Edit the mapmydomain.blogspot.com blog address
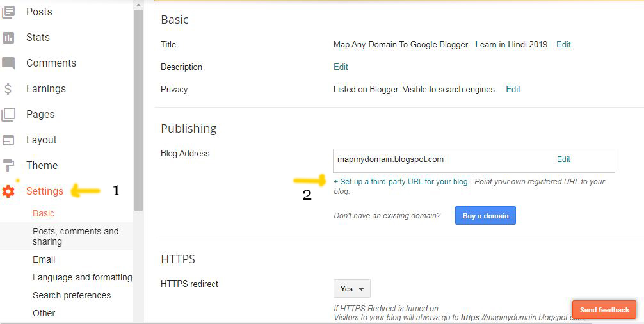Image resolution: width=644 pixels, height=324 pixels. [x=563, y=159]
